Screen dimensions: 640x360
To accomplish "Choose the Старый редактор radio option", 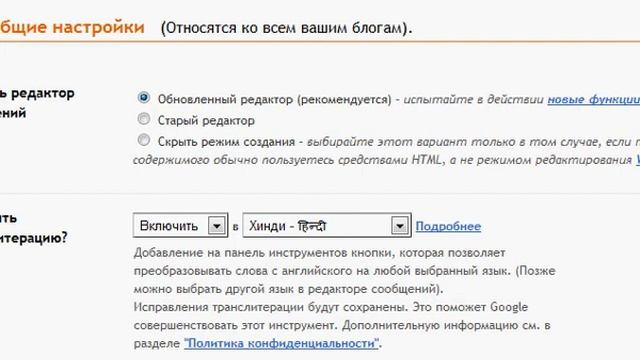I will 144,119.
